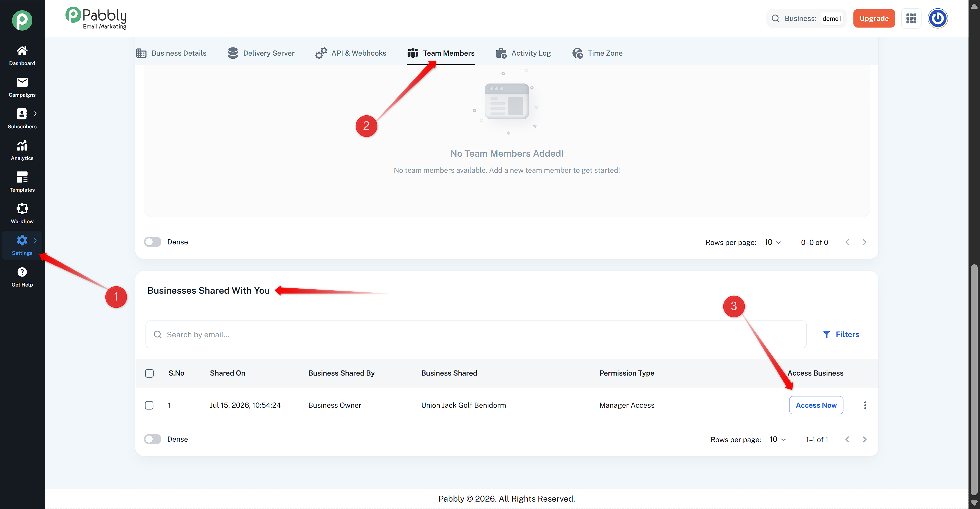Open the apps grid icon in header
980x509 pixels.
tap(911, 18)
